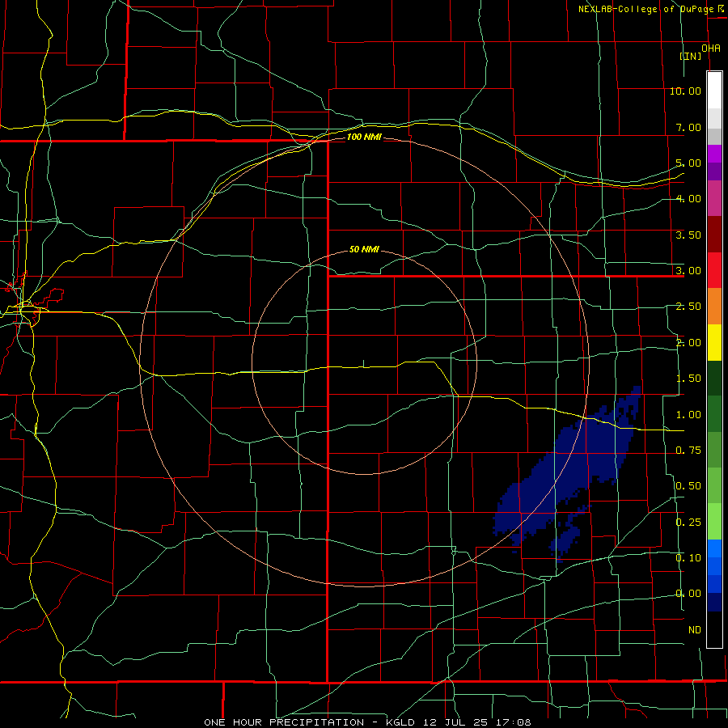Select the black ND legend swatch
Screen dimensions: 728x728
[714, 629]
